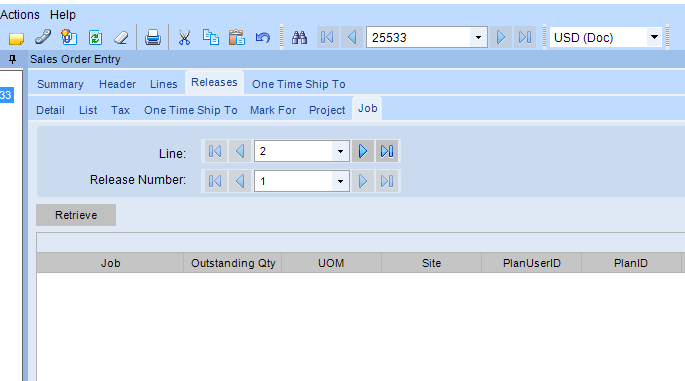This screenshot has height=381, width=685.
Task: Click the attachment paperclip icon
Action: [x=43, y=37]
